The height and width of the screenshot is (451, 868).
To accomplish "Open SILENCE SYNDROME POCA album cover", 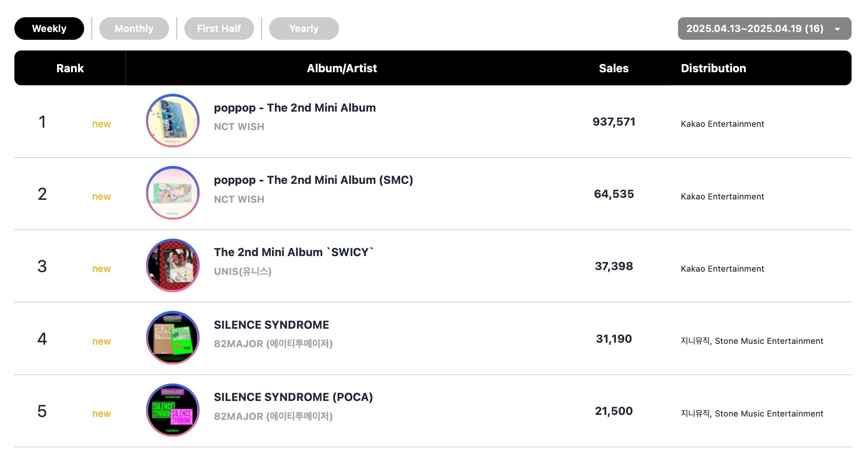I will point(173,410).
